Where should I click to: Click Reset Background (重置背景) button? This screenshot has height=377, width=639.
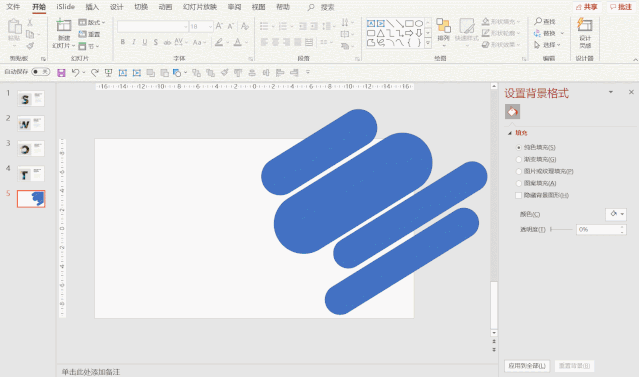574,366
